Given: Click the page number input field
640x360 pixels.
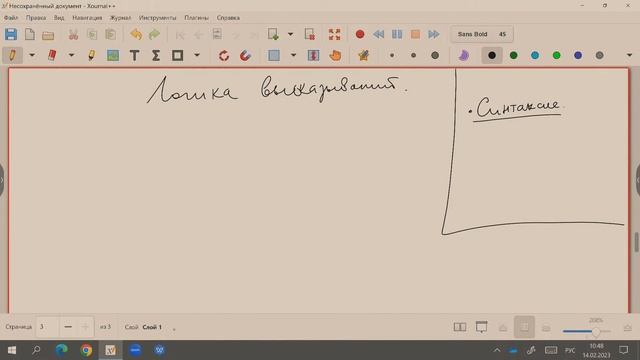Looking at the screenshot, I should click(47, 327).
